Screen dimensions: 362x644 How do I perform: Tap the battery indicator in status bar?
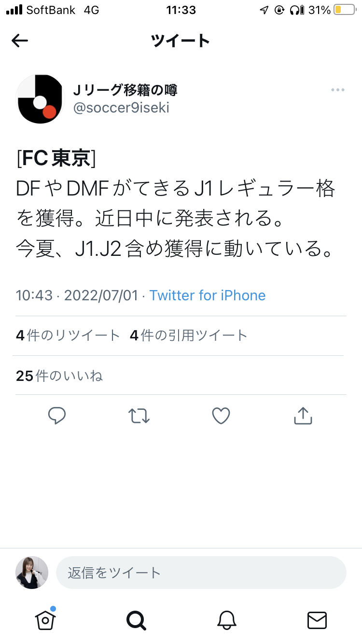(344, 10)
